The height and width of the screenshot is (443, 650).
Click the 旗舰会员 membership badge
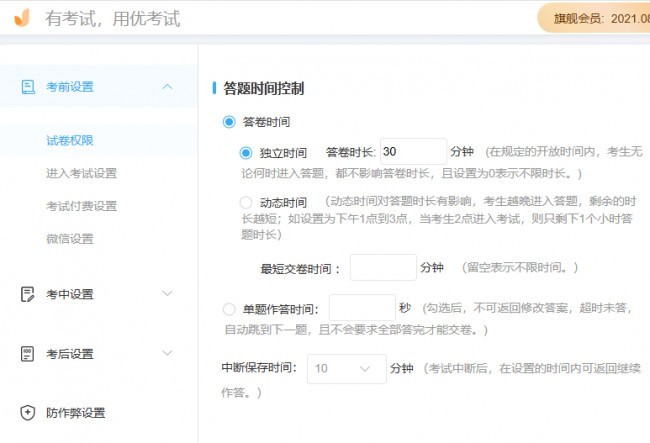pos(594,18)
